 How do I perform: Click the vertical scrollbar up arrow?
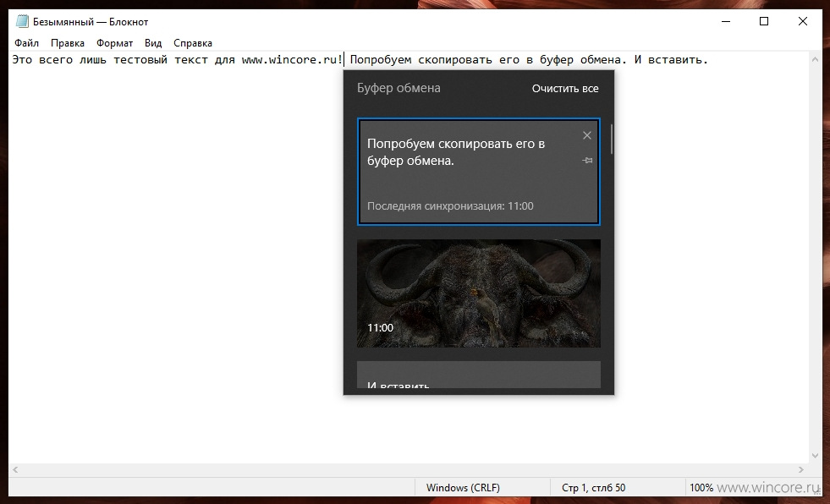(x=815, y=59)
